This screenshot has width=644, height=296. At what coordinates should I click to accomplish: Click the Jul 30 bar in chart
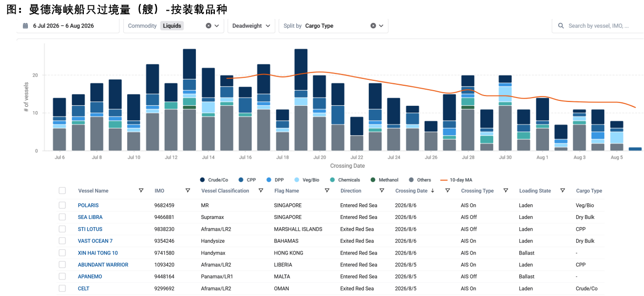click(505, 113)
